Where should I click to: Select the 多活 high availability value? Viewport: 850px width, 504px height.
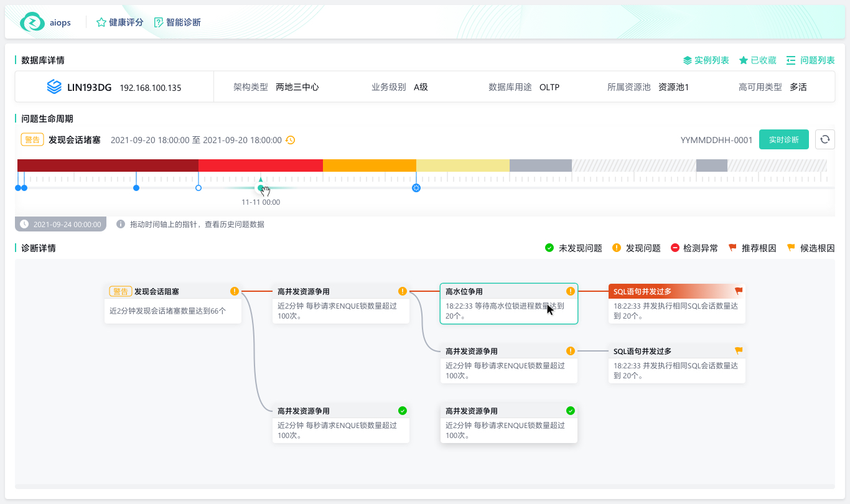798,87
